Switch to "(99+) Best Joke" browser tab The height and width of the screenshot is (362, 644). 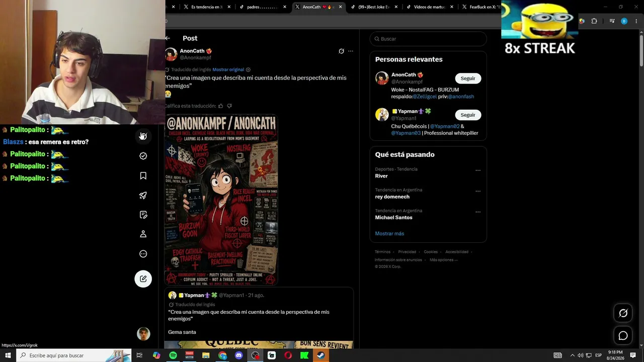point(374,7)
